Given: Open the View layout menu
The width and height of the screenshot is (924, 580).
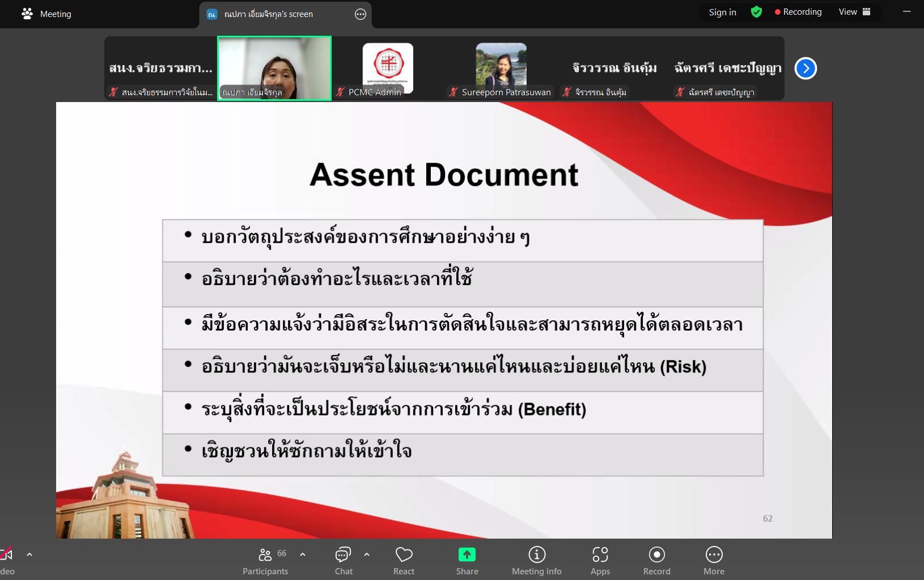Looking at the screenshot, I should point(854,12).
